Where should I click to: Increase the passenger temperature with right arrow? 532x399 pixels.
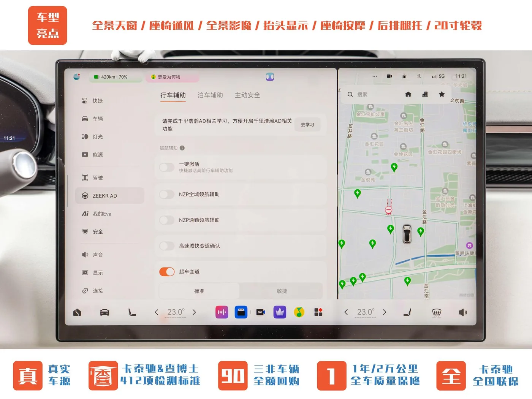(x=385, y=312)
